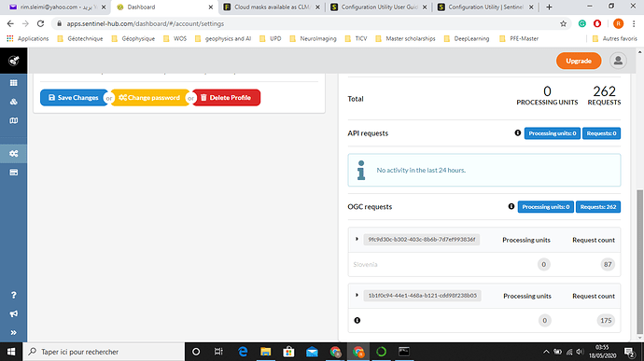Screen dimensions: 644x361
Task: Open the announcements megaphone icon
Action: pos(14,313)
